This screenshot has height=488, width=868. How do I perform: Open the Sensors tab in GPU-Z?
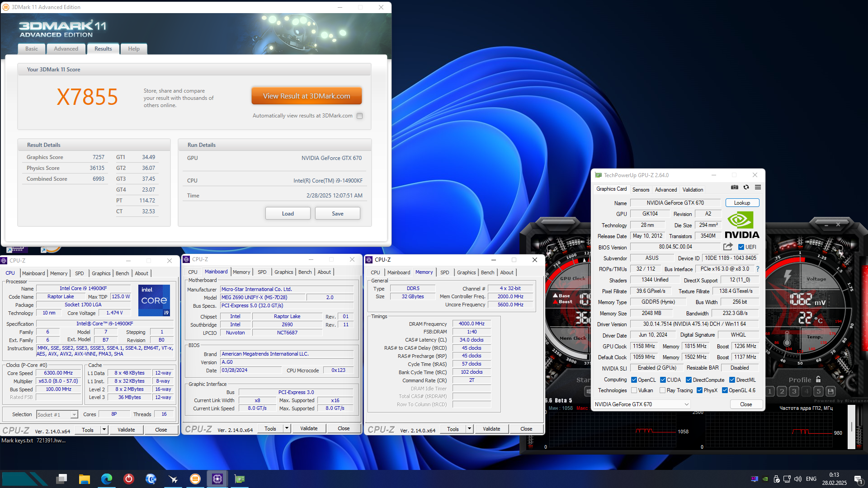[x=641, y=190]
